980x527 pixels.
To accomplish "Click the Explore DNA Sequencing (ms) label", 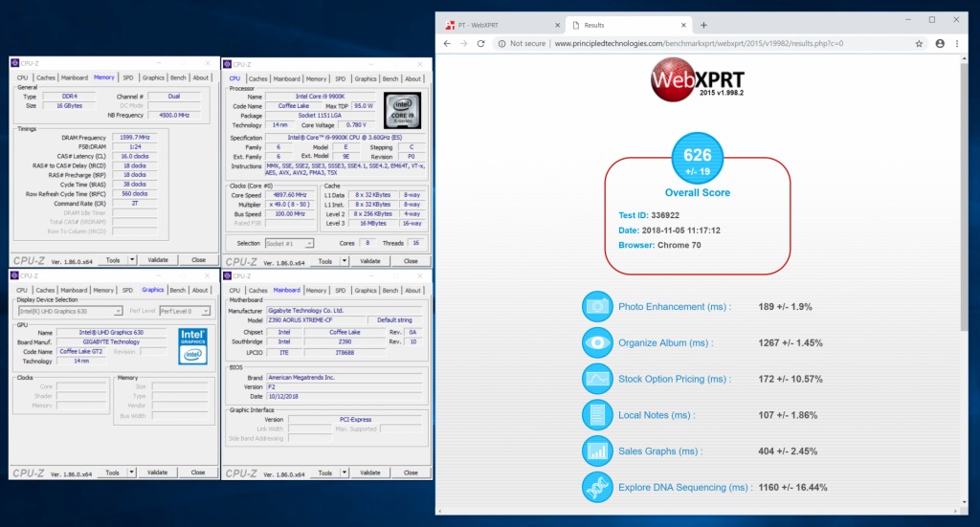I will (685, 487).
